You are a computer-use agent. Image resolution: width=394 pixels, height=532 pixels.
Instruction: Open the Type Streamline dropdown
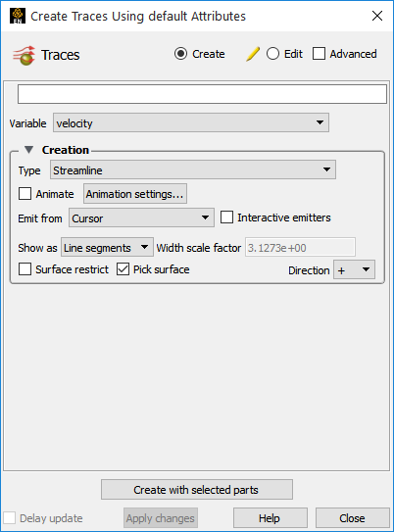(x=193, y=169)
